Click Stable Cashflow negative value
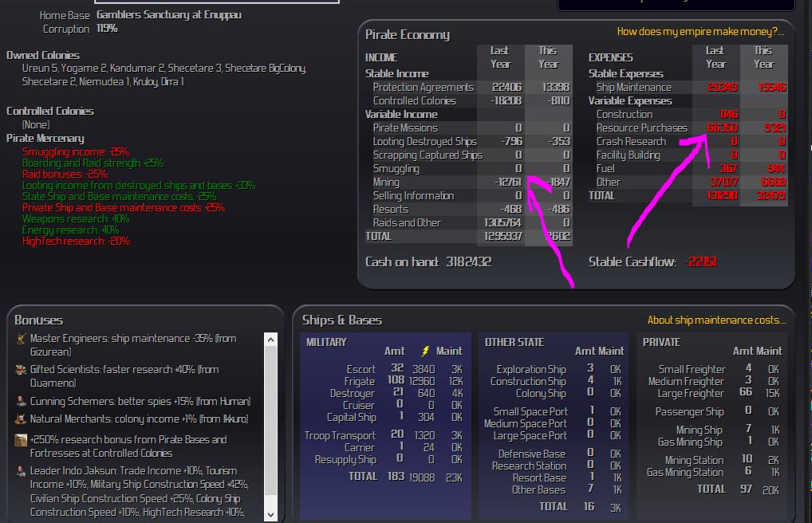Image resolution: width=812 pixels, height=523 pixels. tap(701, 262)
